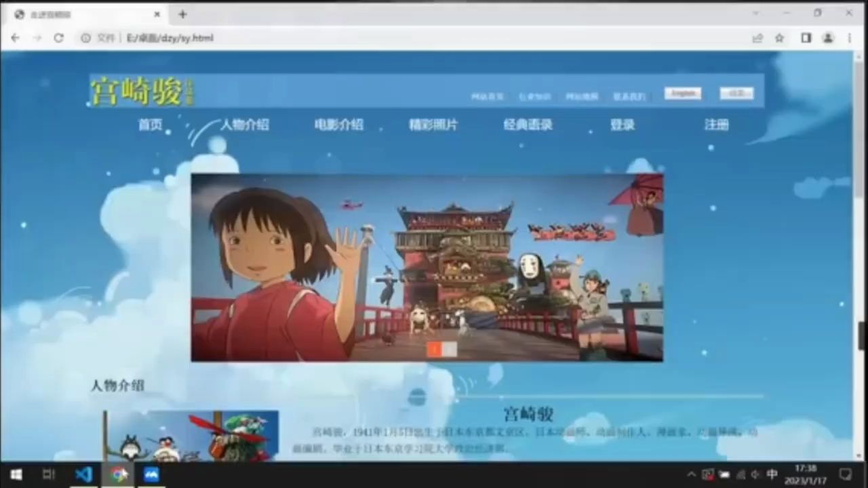Open the Chrome three-dot menu
The image size is (868, 488).
[x=850, y=38]
